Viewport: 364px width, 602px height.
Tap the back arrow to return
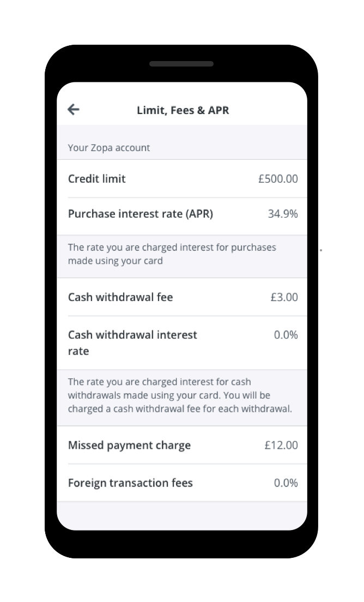73,109
